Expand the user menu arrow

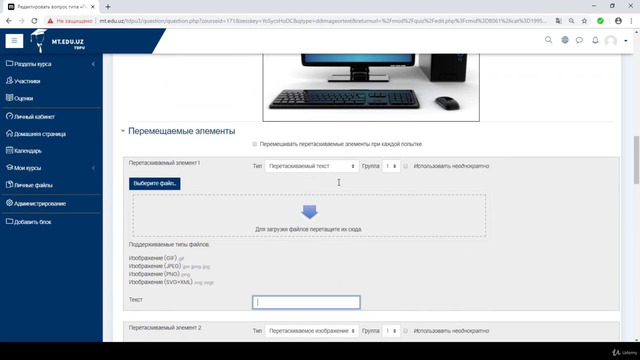(625, 41)
